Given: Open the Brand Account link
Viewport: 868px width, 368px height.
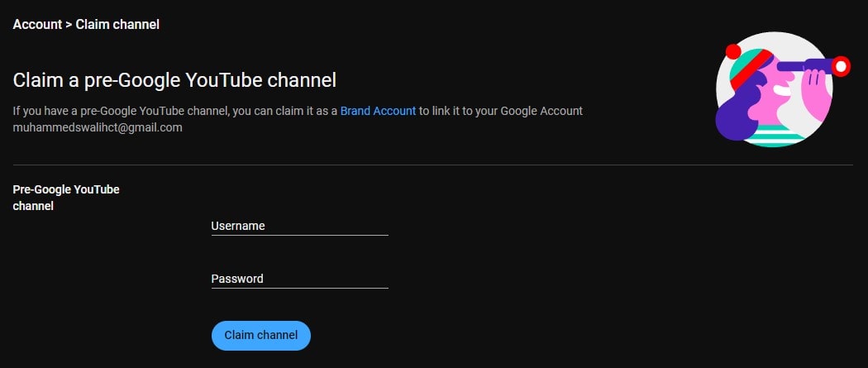Looking at the screenshot, I should click(378, 111).
